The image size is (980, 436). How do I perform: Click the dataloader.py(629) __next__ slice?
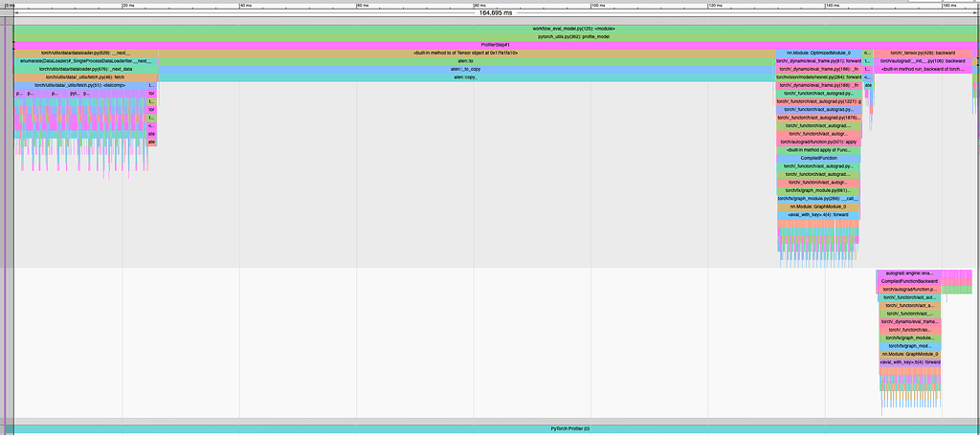click(x=84, y=54)
